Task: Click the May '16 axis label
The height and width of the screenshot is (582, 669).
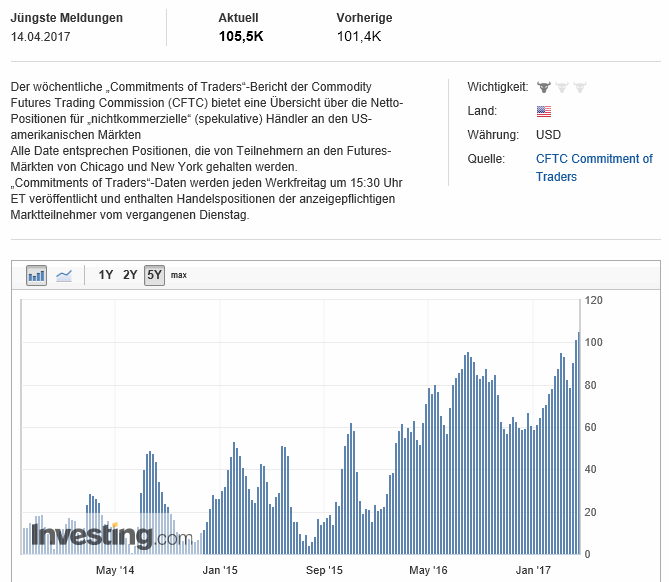Action: coord(428,570)
